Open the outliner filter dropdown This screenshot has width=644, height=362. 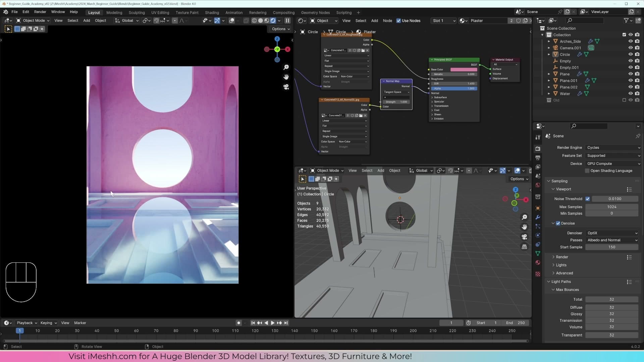coord(628,20)
